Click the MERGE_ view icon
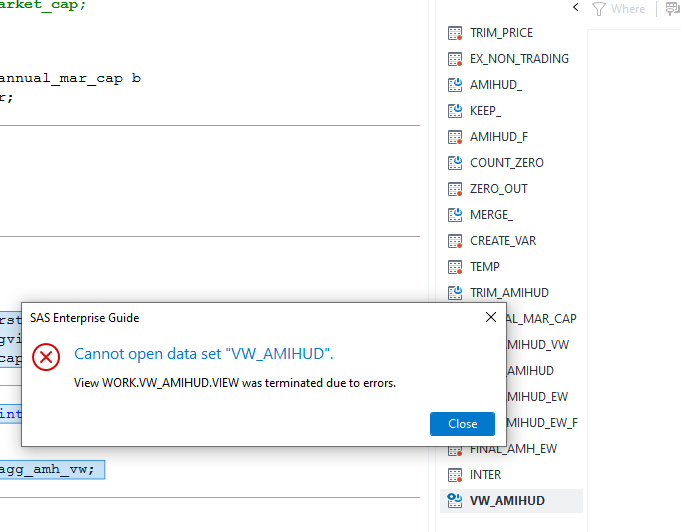This screenshot has width=681, height=532. (455, 215)
